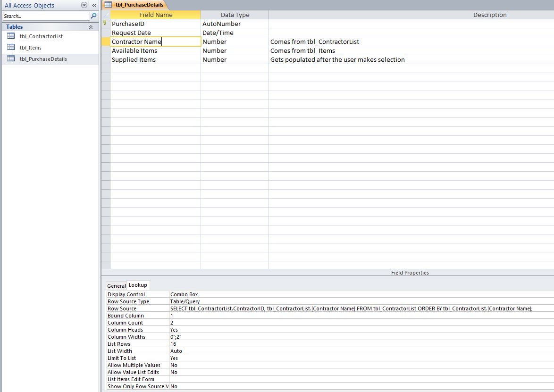Click the Field Name column header
Image resolution: width=554 pixels, height=392 pixels.
click(155, 15)
